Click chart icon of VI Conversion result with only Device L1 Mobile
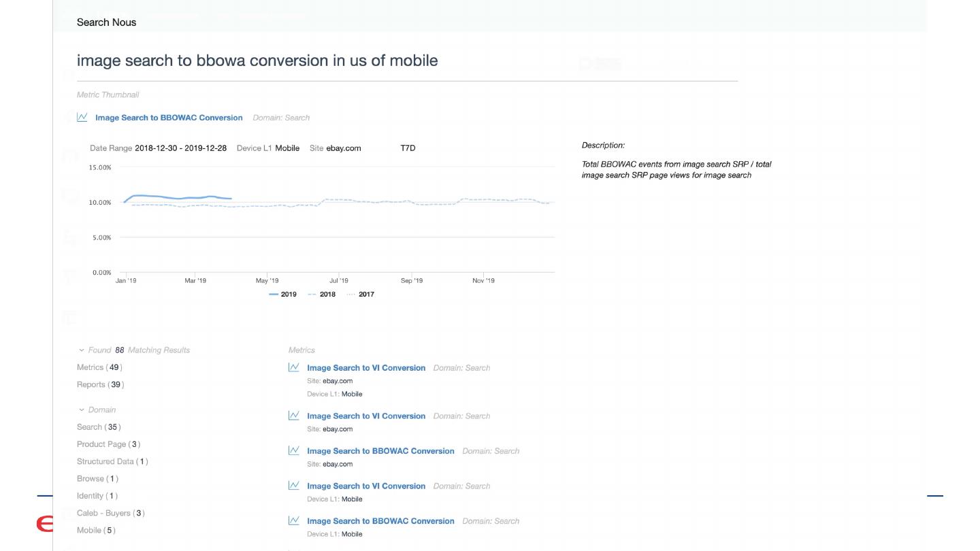The image size is (980, 551). click(294, 486)
